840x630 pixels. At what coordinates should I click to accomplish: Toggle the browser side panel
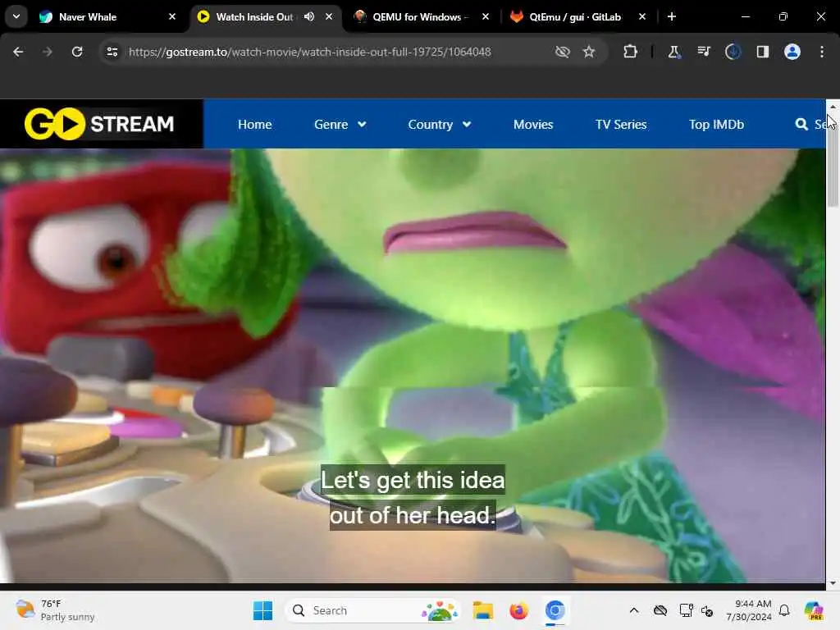[762, 52]
